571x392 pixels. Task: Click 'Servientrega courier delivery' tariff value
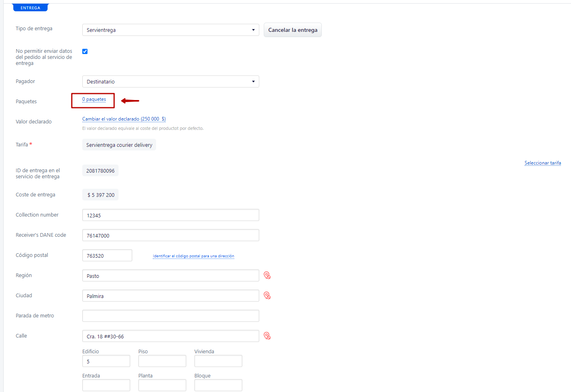(119, 145)
